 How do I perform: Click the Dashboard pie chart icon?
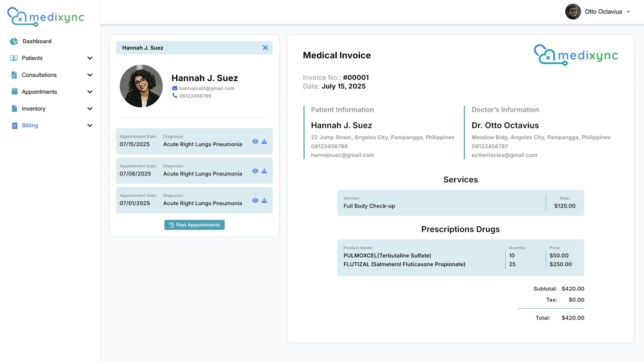coord(14,41)
